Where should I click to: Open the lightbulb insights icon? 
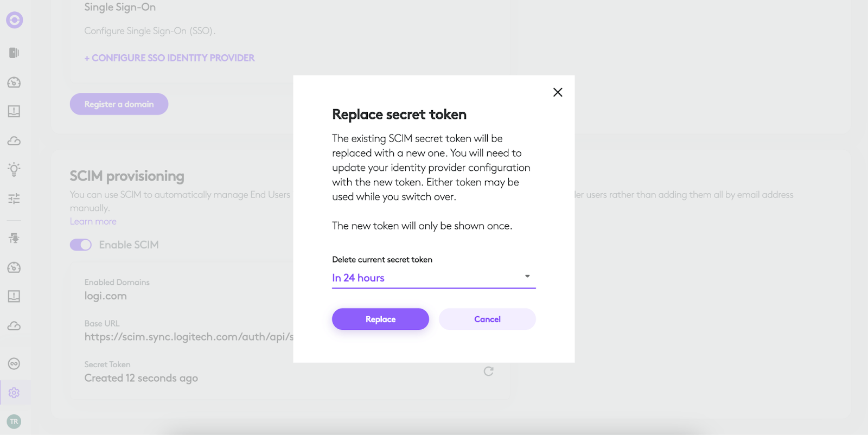pyautogui.click(x=14, y=169)
